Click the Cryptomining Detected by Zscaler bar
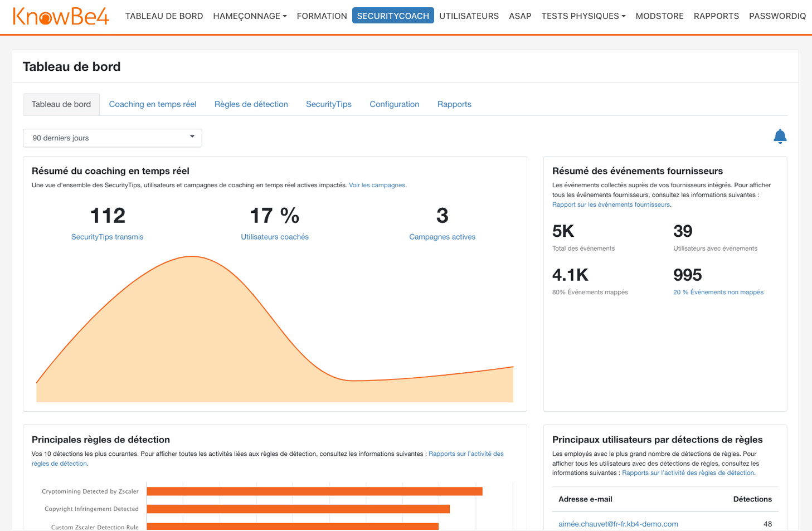Viewport: 812px width, 531px height. coord(314,491)
